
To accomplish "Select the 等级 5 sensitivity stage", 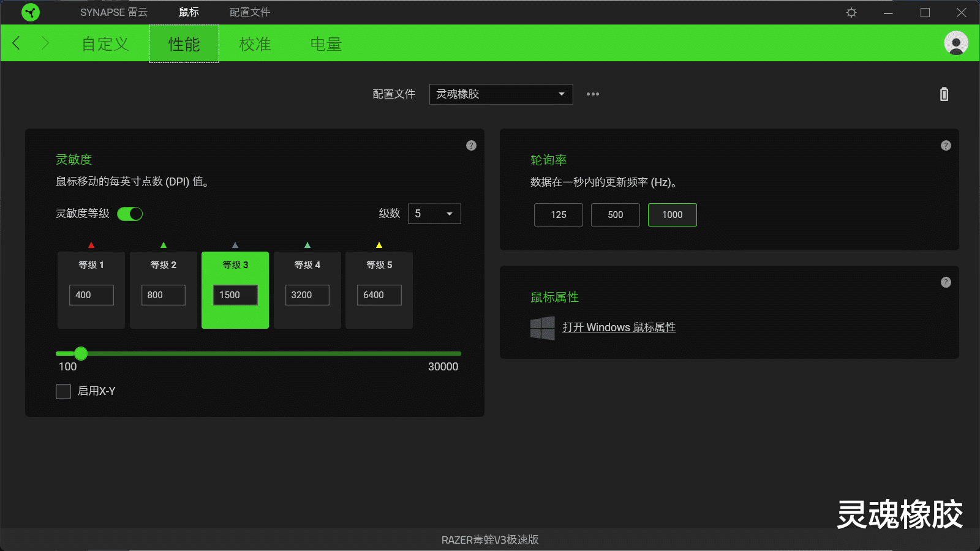I will point(379,290).
